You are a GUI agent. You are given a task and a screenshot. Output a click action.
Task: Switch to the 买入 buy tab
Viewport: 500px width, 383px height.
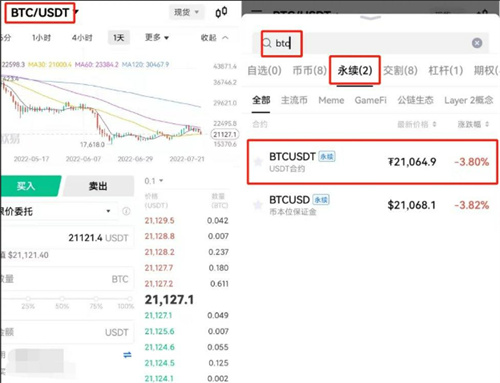click(30, 186)
